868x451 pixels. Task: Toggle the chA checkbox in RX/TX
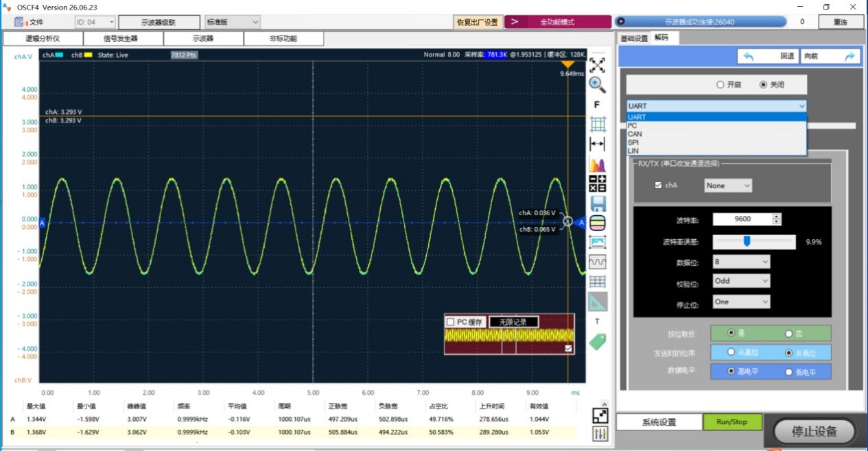point(659,185)
